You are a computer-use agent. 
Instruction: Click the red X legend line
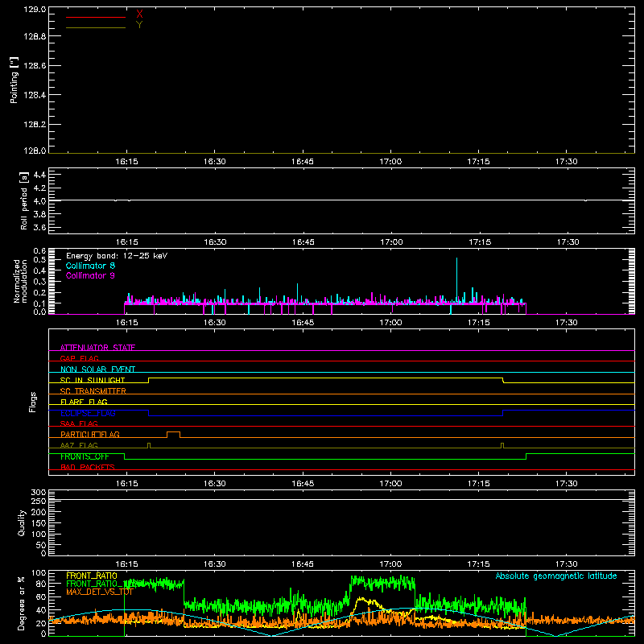point(96,17)
